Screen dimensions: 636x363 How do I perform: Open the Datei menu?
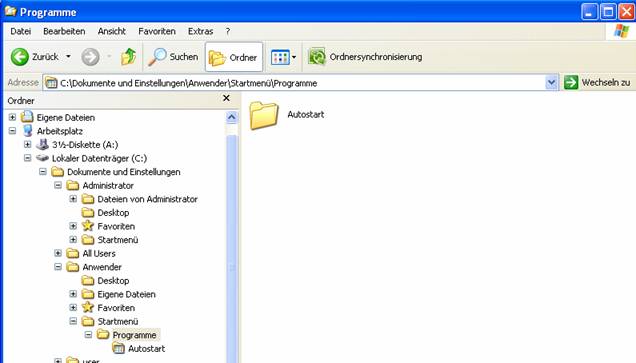pyautogui.click(x=21, y=31)
